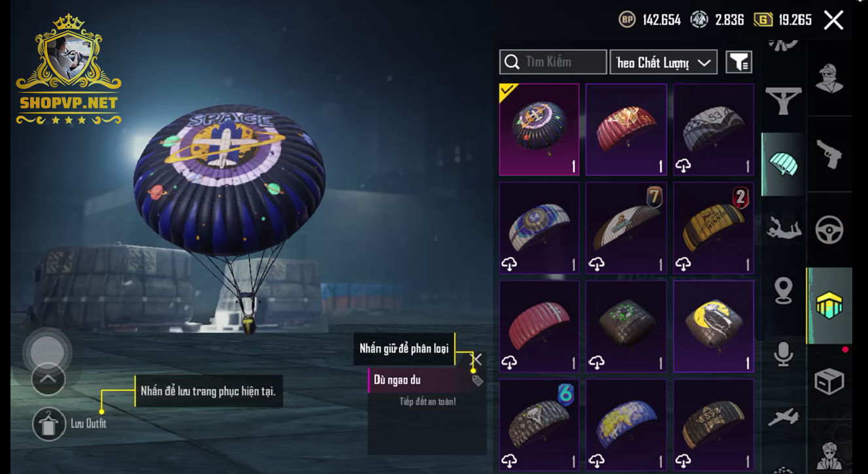Expand the 'theo Chất Lượng' sort dropdown
This screenshot has width=868, height=474.
663,62
